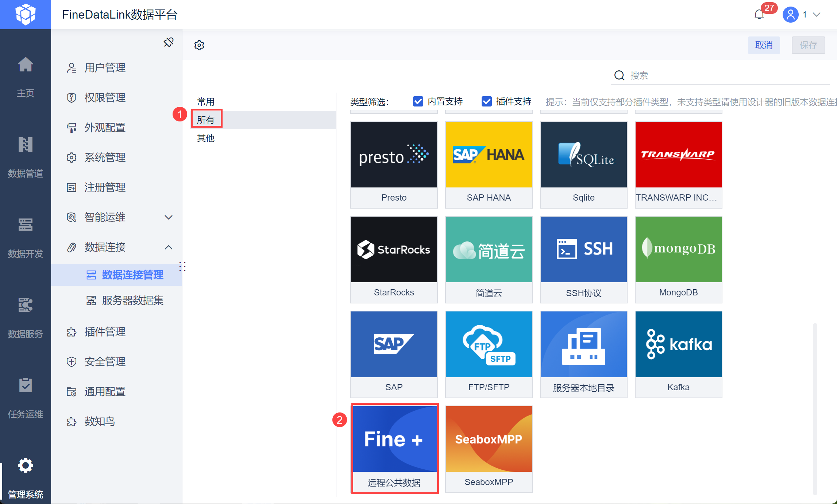Viewport: 837px width, 504px height.
Task: Select the 其他 category tab
Action: pyautogui.click(x=206, y=138)
